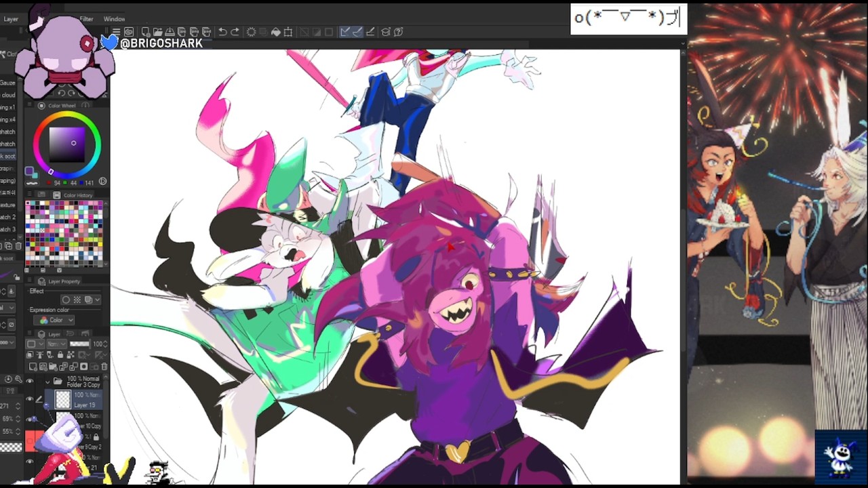Toggle visibility of Layer 19
The height and width of the screenshot is (488, 868).
tap(29, 399)
